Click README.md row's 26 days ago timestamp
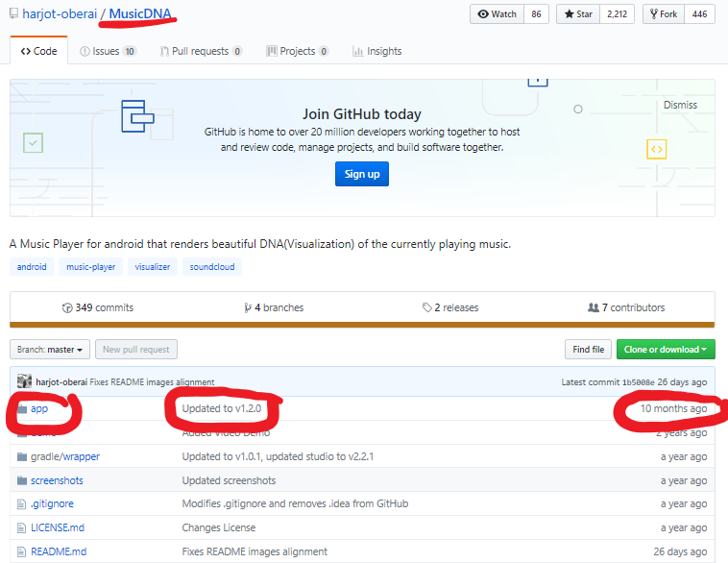 coord(680,551)
